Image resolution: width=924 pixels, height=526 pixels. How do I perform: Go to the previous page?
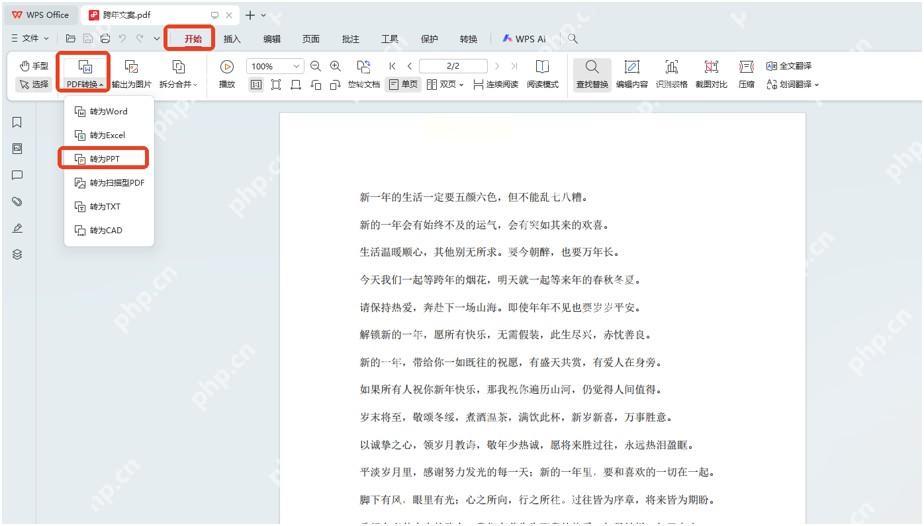click(409, 66)
